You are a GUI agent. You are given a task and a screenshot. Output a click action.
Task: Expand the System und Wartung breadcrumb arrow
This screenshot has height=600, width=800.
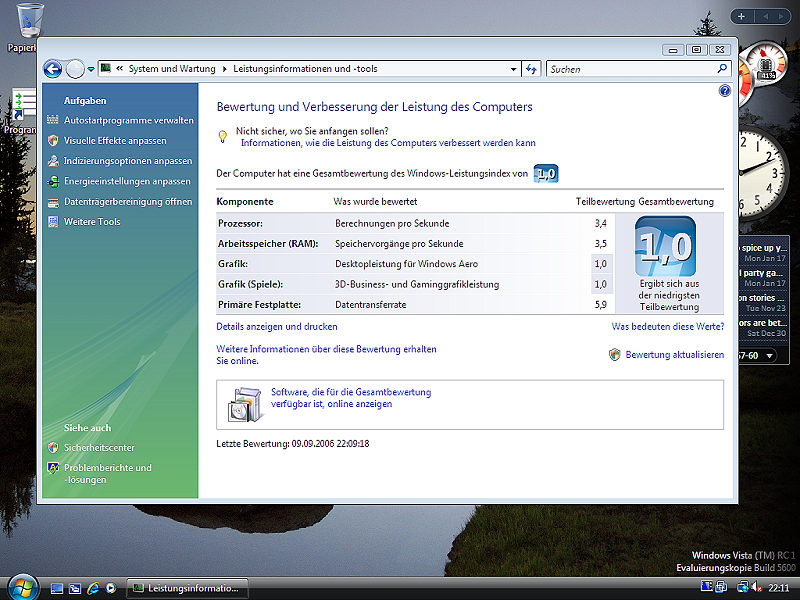click(224, 69)
